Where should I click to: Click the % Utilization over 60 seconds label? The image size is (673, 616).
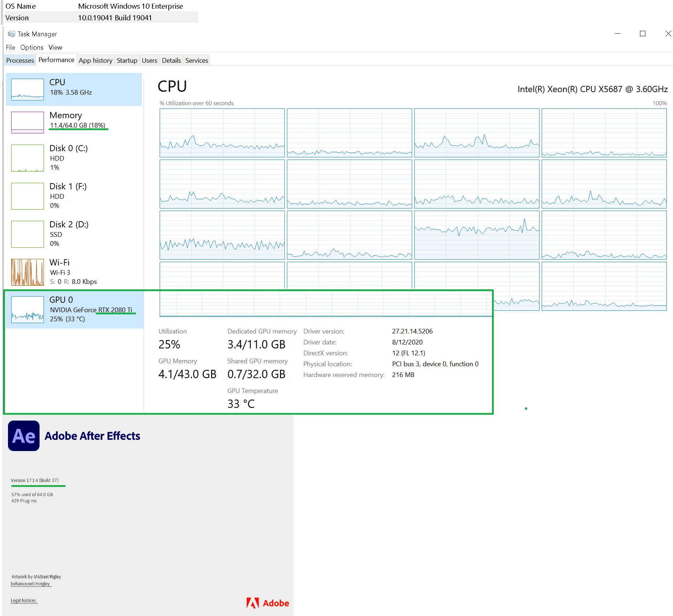click(197, 103)
